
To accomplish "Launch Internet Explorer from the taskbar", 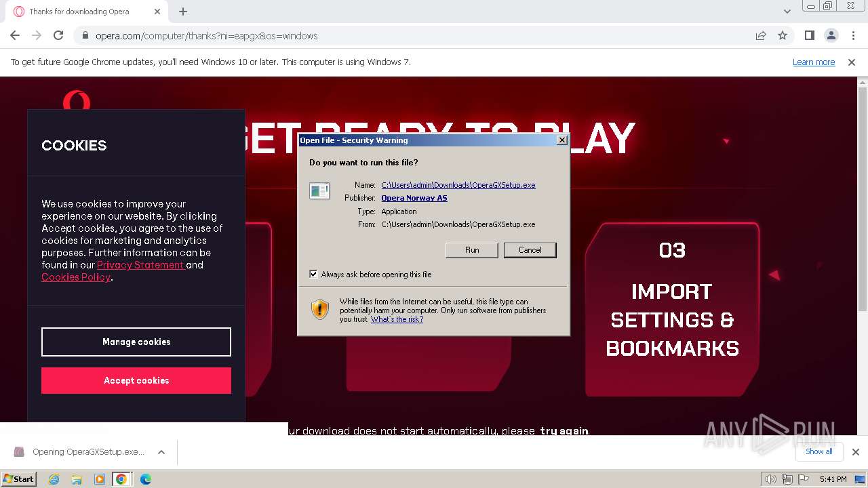I will pos(54,479).
